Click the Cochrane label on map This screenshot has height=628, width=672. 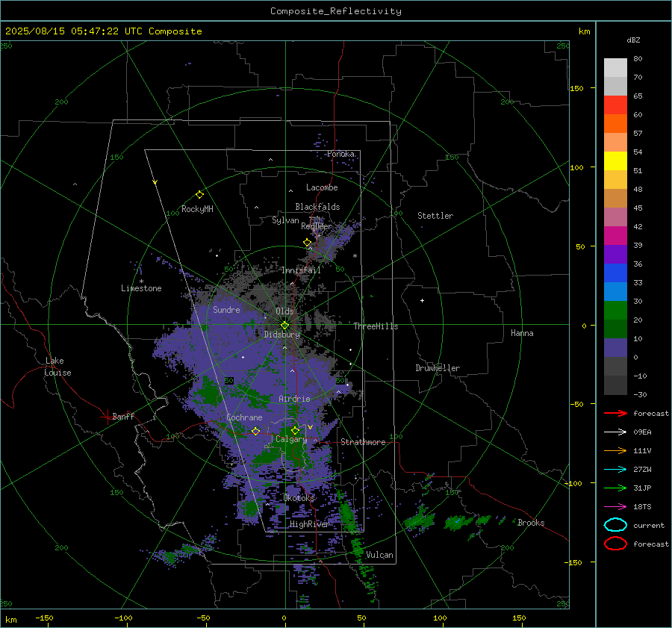[244, 417]
